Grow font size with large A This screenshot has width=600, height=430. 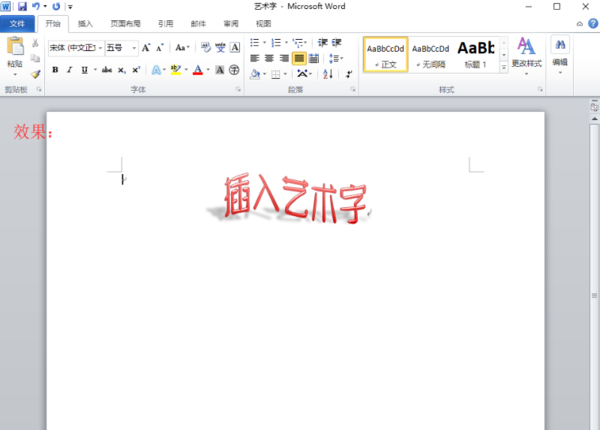[x=146, y=48]
